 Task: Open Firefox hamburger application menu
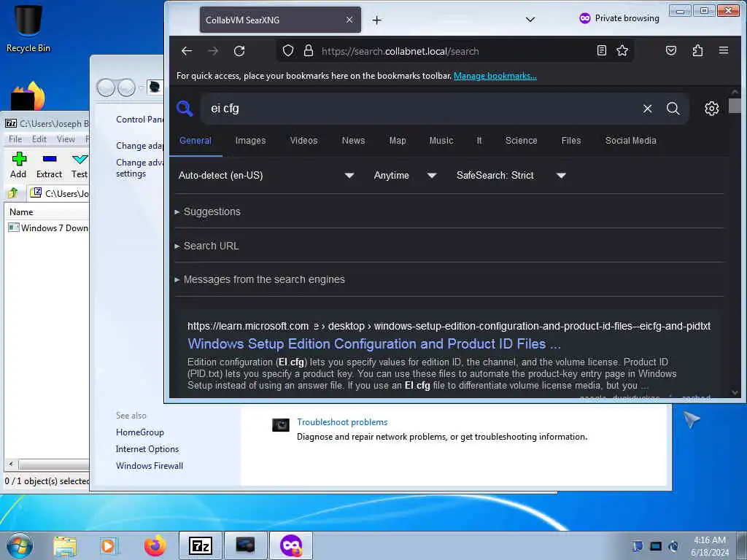[x=724, y=50]
